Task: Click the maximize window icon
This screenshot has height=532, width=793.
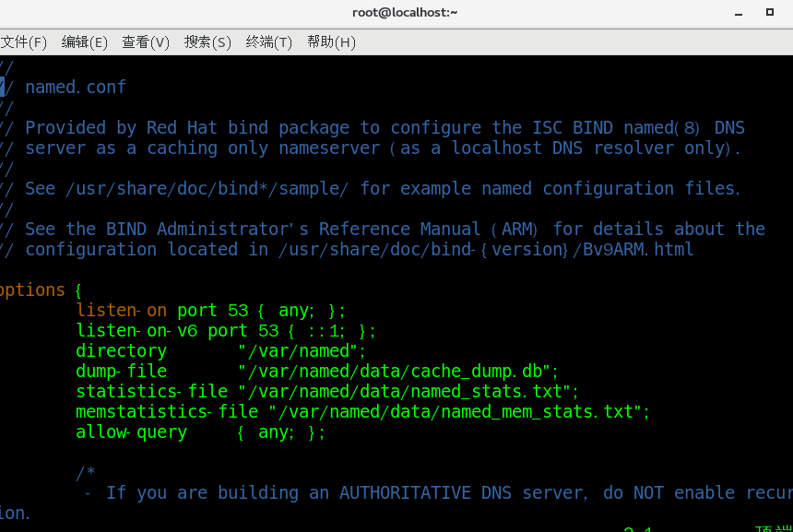Action: pos(771,12)
